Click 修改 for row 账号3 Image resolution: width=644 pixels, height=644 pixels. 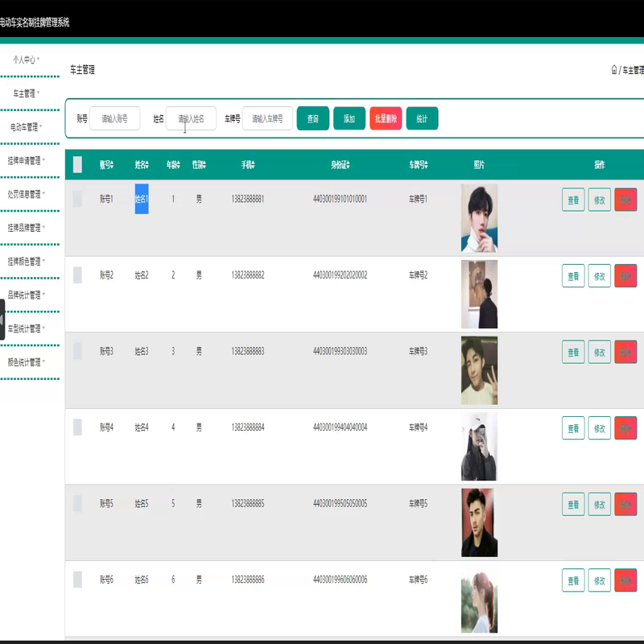(599, 352)
